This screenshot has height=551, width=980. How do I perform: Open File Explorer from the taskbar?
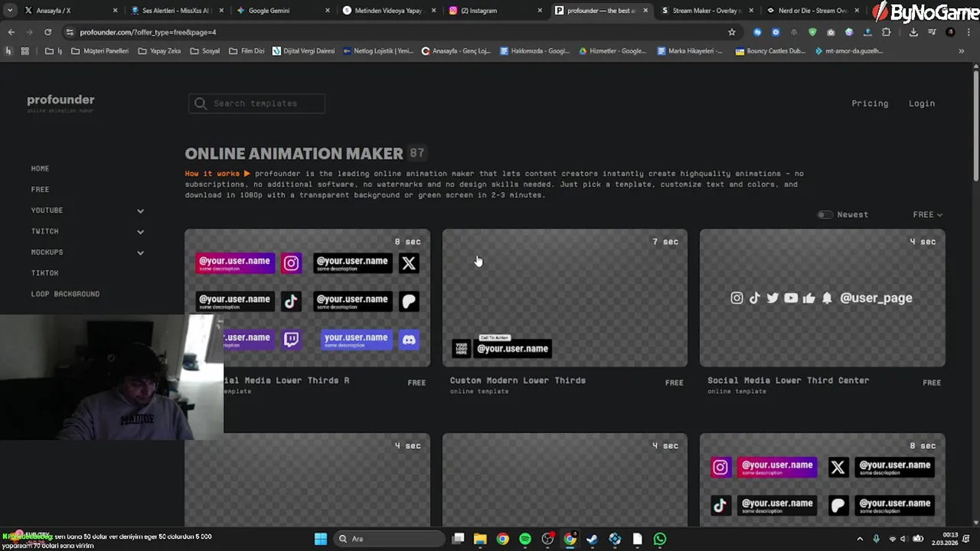tap(480, 539)
